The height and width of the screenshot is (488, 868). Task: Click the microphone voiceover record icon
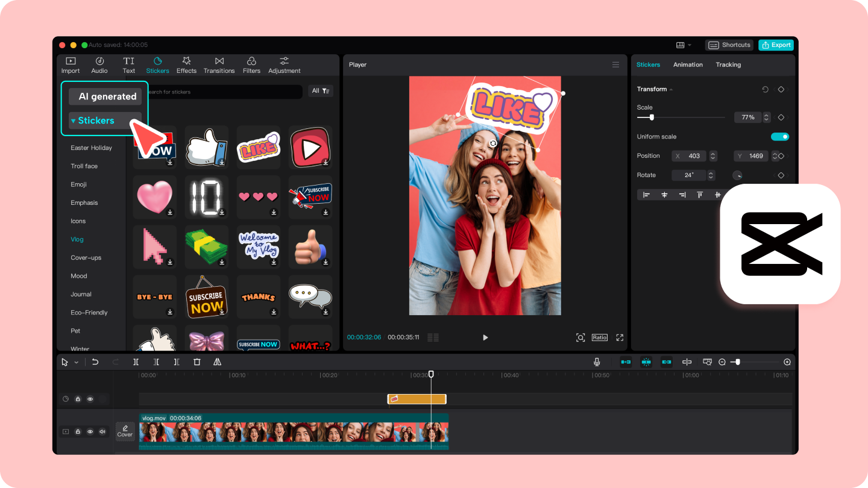point(597,362)
